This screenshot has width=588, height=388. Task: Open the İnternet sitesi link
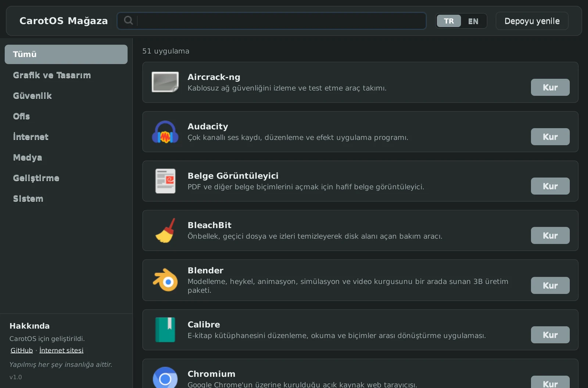[x=61, y=350]
